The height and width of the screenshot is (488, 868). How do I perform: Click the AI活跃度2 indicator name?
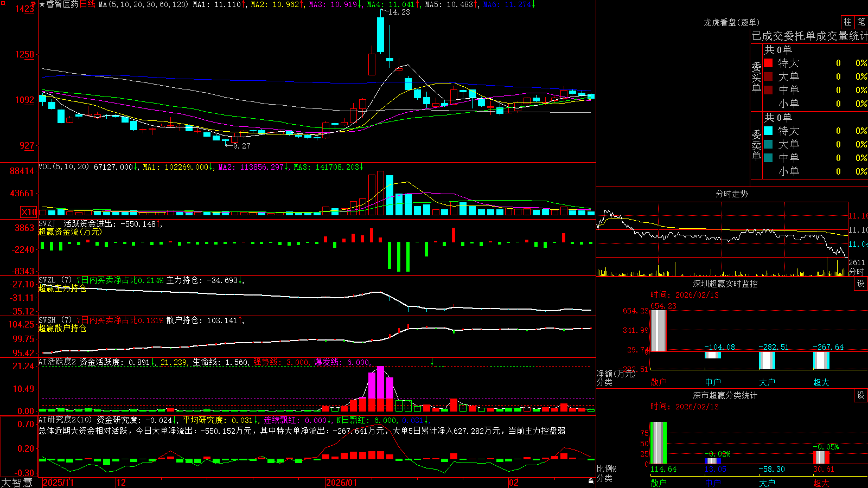[58, 362]
